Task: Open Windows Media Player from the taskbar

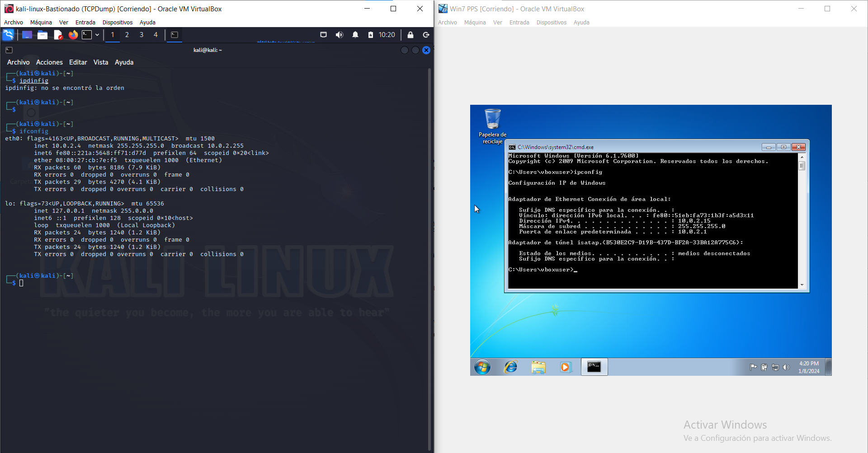Action: [565, 367]
